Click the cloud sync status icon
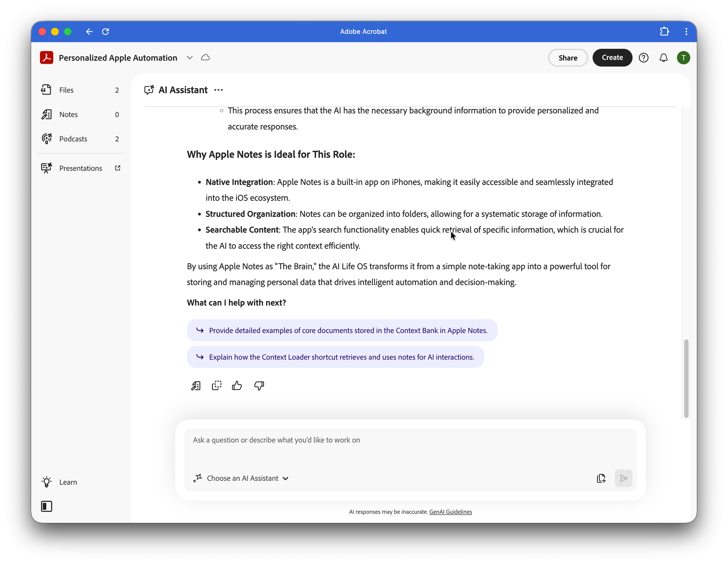The width and height of the screenshot is (728, 564). (x=205, y=58)
